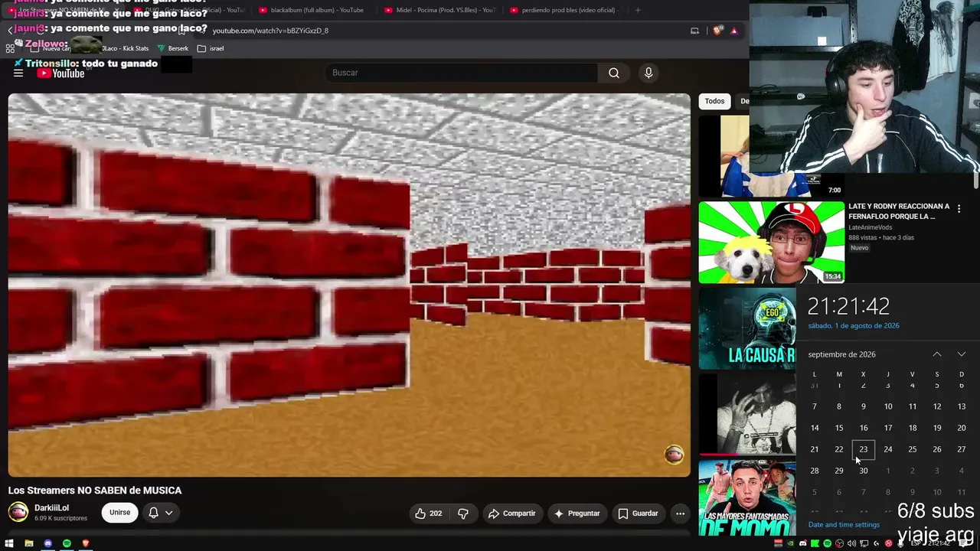
Task: Switch to Midel - Pocima tab
Action: click(x=440, y=10)
